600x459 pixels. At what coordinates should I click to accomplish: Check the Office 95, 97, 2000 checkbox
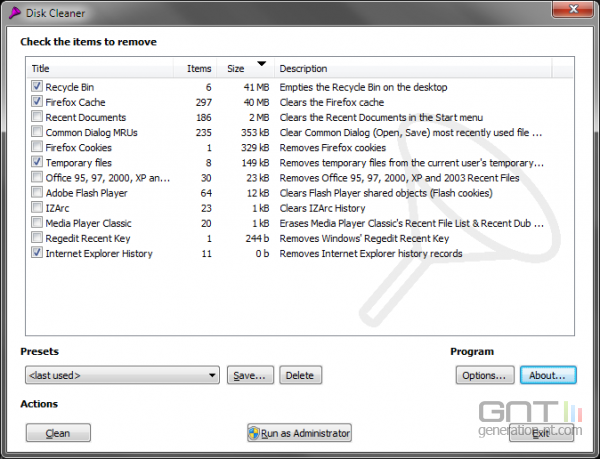tap(37, 177)
